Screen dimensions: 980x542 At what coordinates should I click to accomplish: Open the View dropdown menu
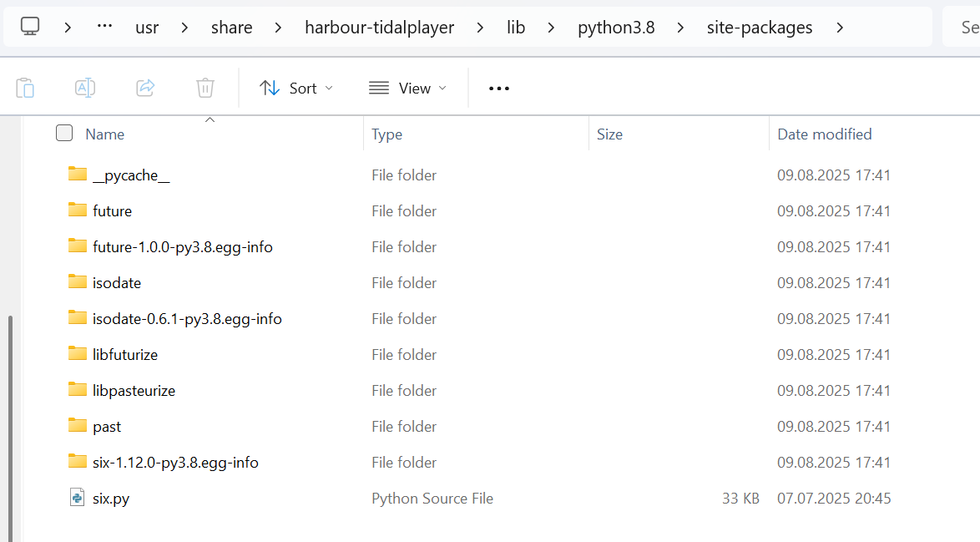tap(407, 89)
